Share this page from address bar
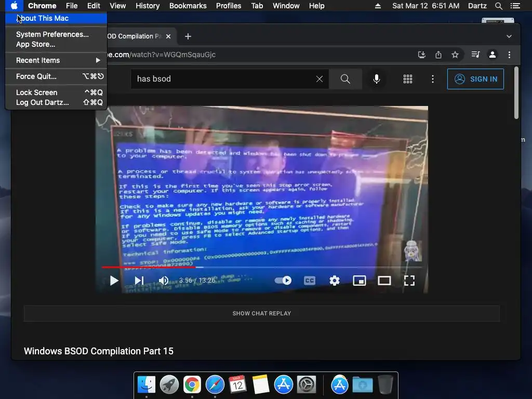The width and height of the screenshot is (532, 399). 438,55
